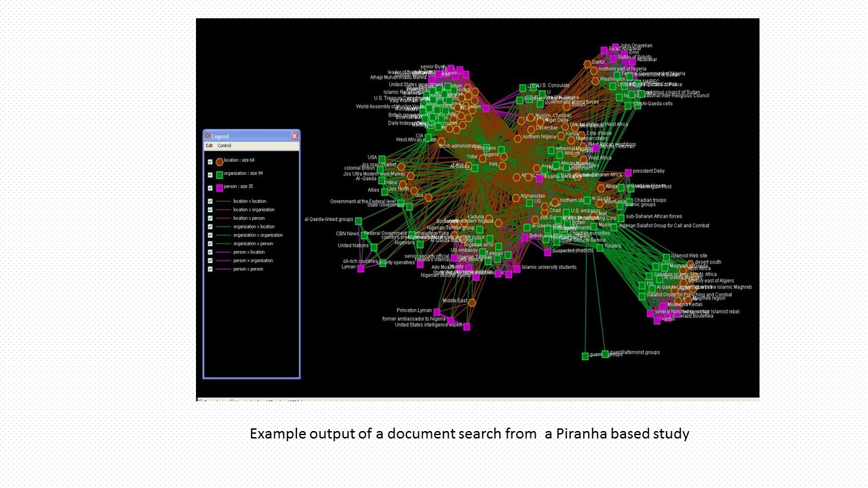868x488 pixels.
Task: Click the 'Allies' organization node
Action: [384, 191]
